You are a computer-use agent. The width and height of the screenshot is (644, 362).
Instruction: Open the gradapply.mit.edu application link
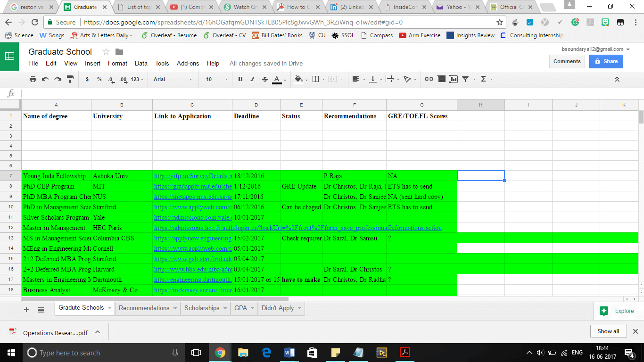[193, 186]
